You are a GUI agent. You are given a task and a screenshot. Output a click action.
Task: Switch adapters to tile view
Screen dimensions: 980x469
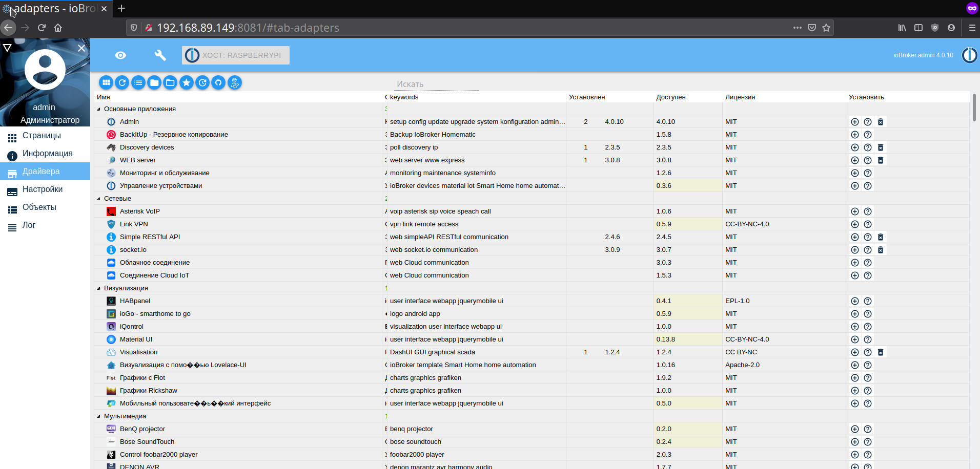pos(106,82)
